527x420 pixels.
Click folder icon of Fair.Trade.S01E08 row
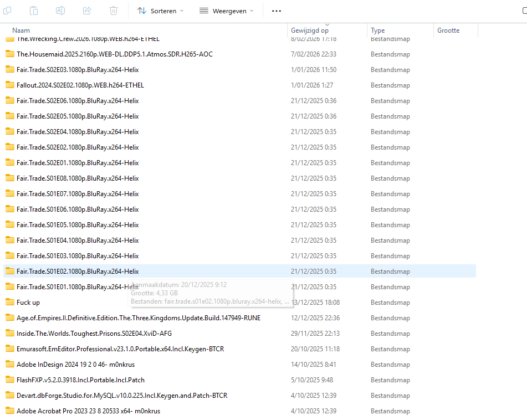[x=10, y=178]
